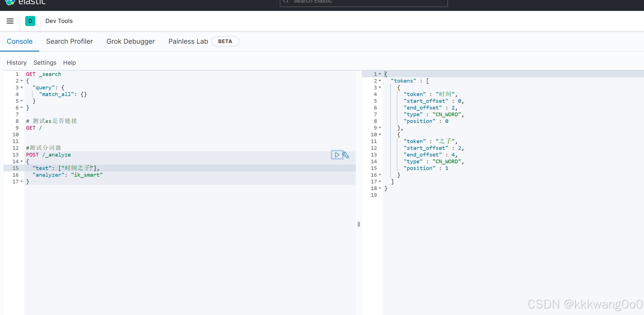
Task: Collapse tokens array in response line 2
Action: pyautogui.click(x=380, y=81)
